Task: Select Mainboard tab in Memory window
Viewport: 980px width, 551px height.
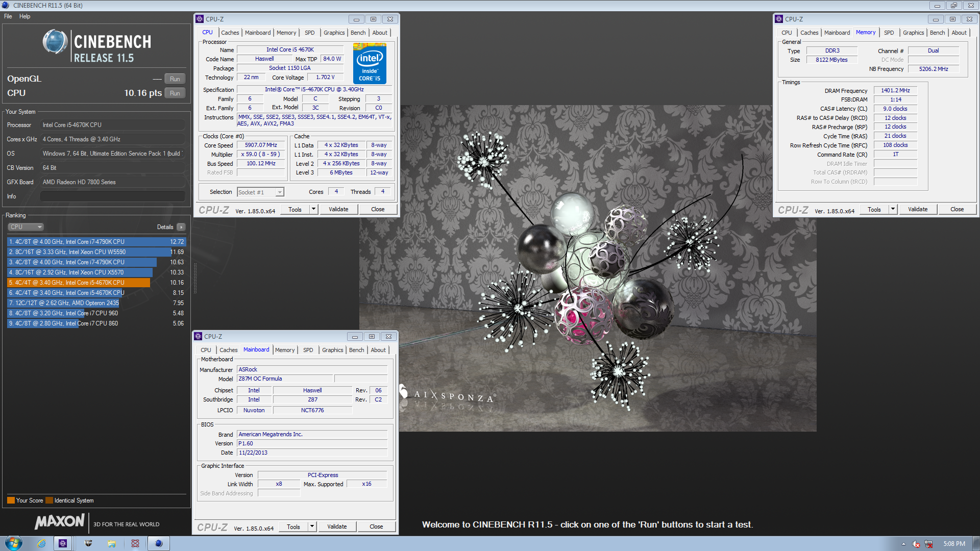Action: [837, 33]
